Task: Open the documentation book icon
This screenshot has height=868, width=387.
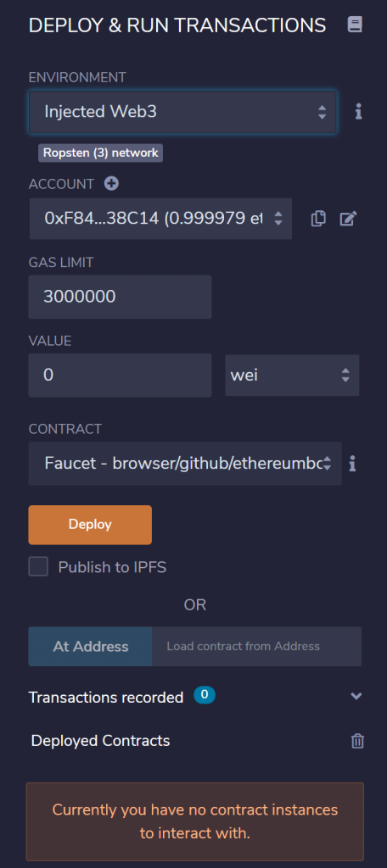Action: tap(355, 25)
